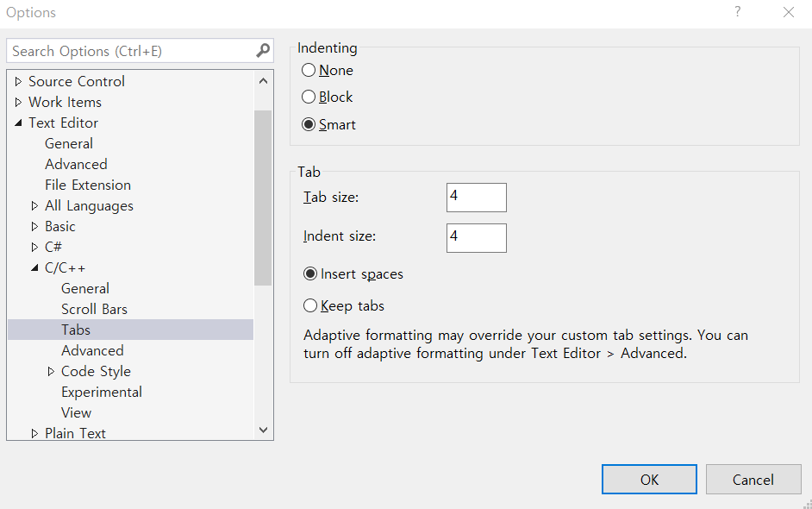
Task: Select the C/C++ label
Action: point(65,268)
